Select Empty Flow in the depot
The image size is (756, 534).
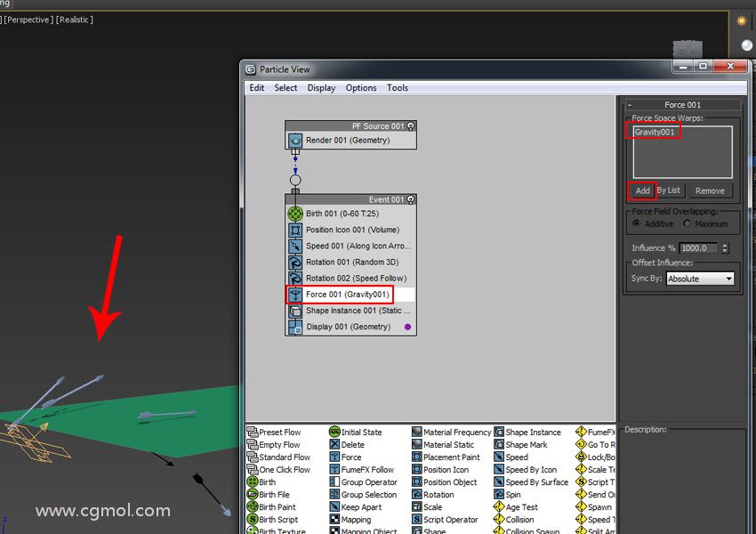273,445
